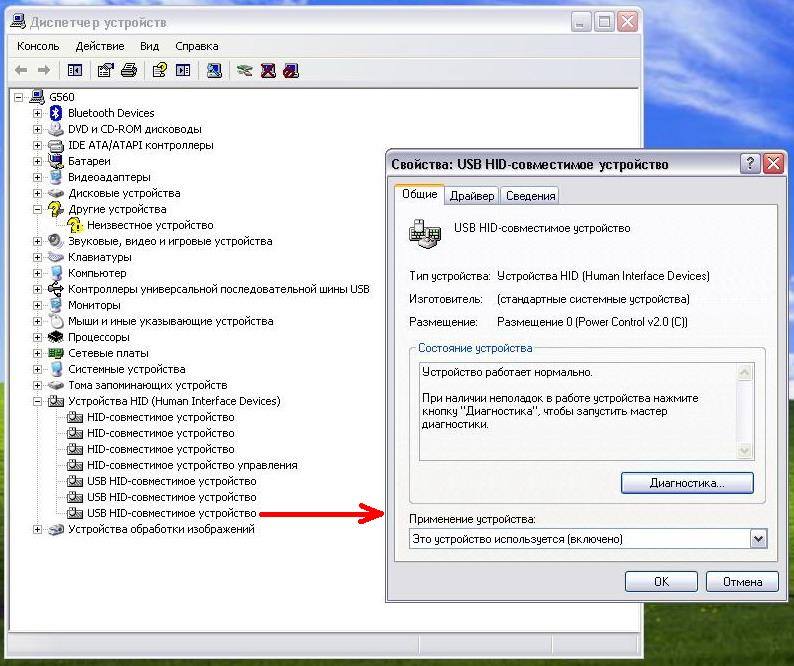
Task: Click the Forward arrow in the toolbar
Action: tap(43, 70)
